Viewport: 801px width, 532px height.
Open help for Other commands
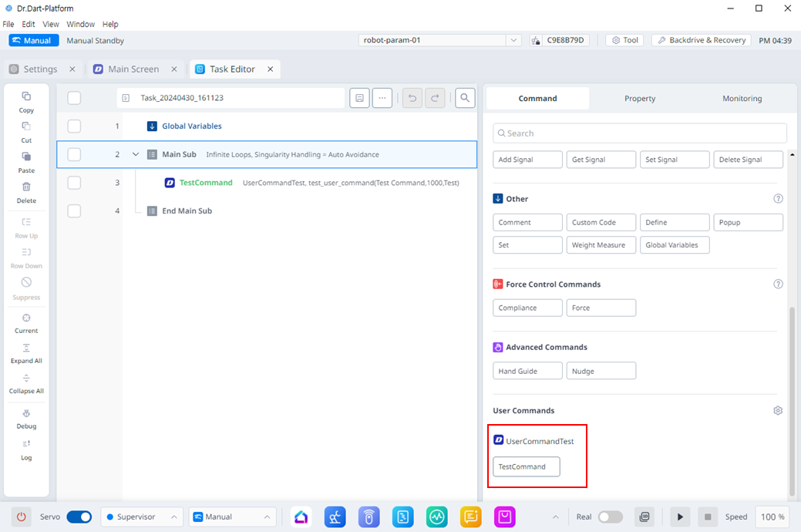(x=778, y=199)
